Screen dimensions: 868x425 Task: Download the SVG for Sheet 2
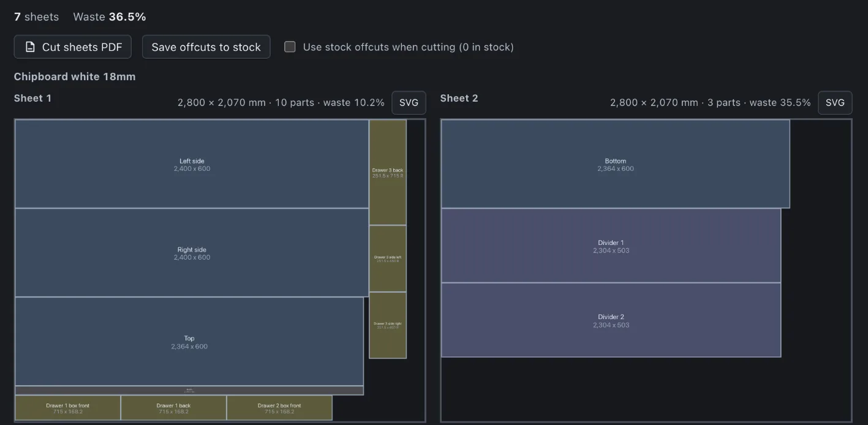(835, 103)
